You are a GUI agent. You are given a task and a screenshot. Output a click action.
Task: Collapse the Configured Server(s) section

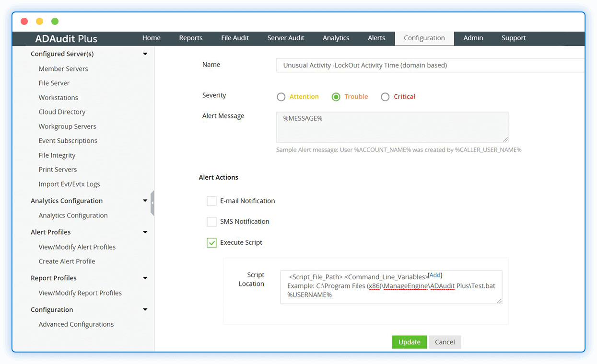point(145,54)
